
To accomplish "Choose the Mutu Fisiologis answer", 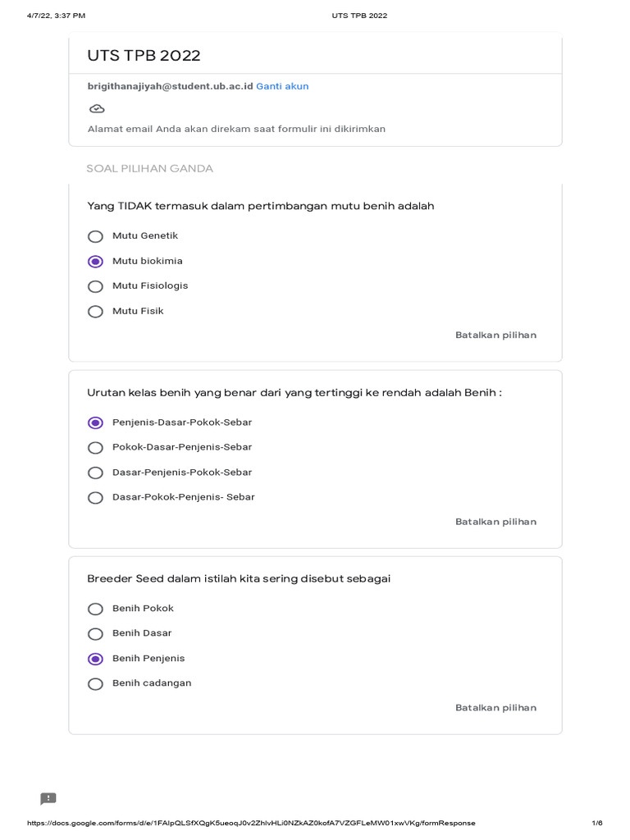I will [x=96, y=286].
